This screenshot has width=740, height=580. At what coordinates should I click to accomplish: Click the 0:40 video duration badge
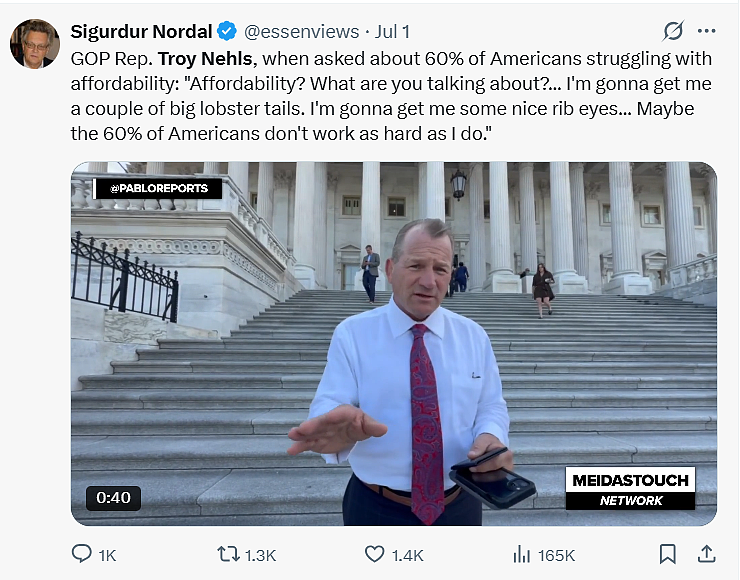(113, 498)
